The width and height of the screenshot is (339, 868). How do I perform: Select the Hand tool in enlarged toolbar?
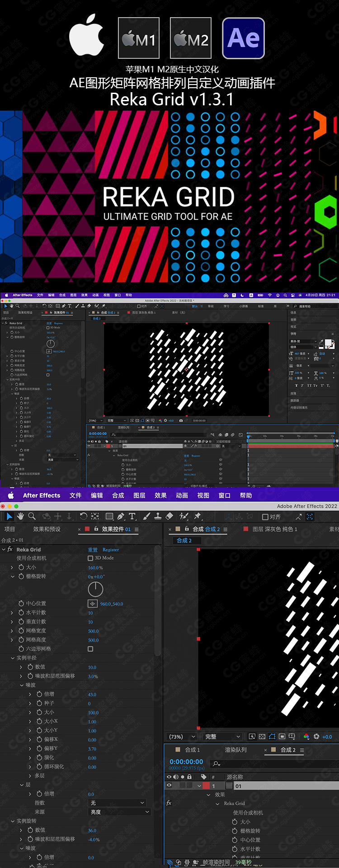point(20,516)
